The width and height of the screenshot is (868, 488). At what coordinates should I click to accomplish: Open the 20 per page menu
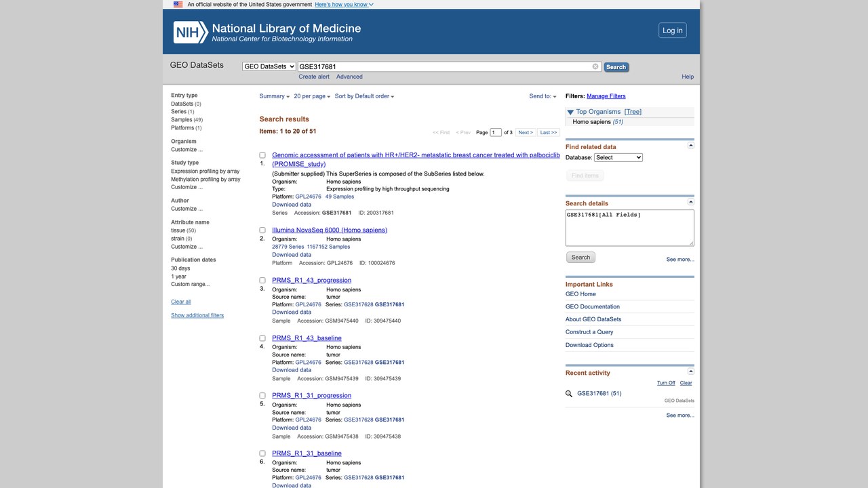pyautogui.click(x=312, y=96)
